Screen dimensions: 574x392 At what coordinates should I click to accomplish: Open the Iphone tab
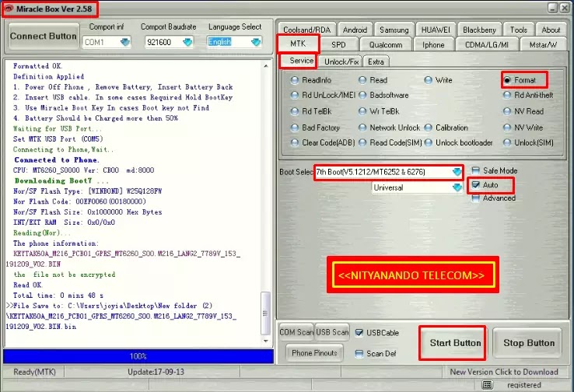[x=433, y=44]
